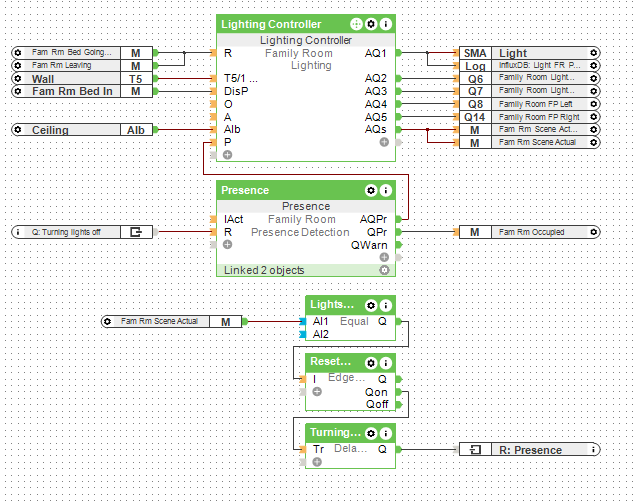Open settings gear on Presence block header
The image size is (633, 504).
372,190
